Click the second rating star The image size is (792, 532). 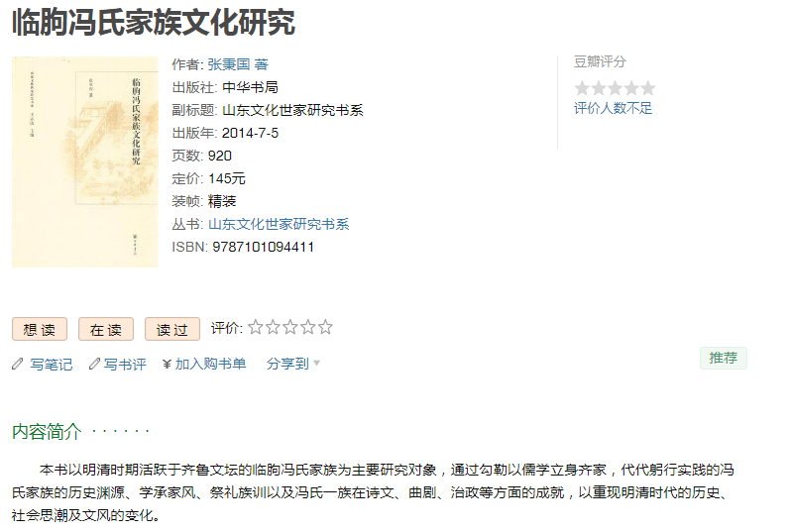point(273,328)
